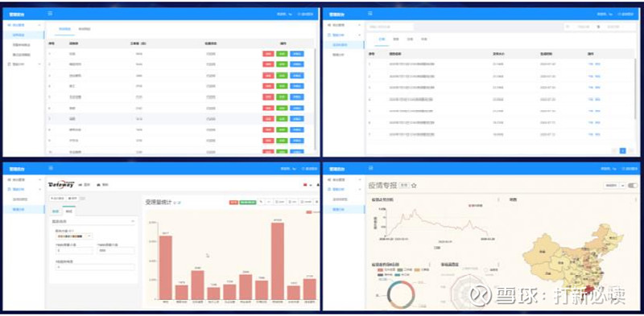Click the dashboard nav item second after Dataway logo
Image resolution: width=644 pixels, height=316 pixels.
click(x=103, y=185)
